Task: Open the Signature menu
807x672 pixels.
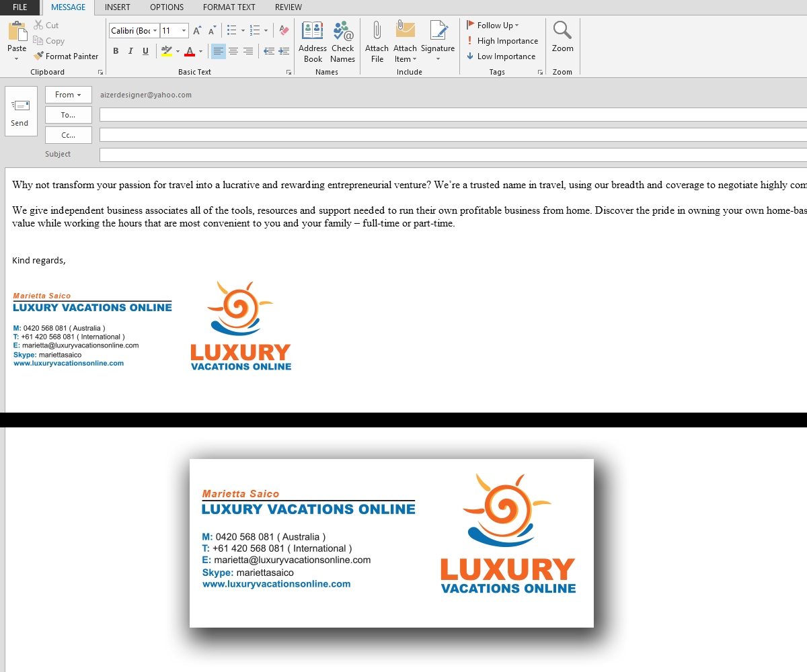Action: [438, 42]
